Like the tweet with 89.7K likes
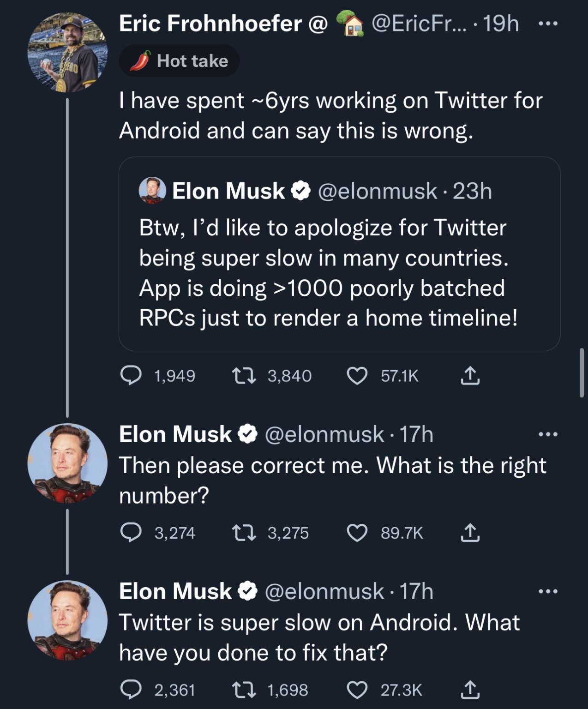The height and width of the screenshot is (709, 588). [357, 533]
